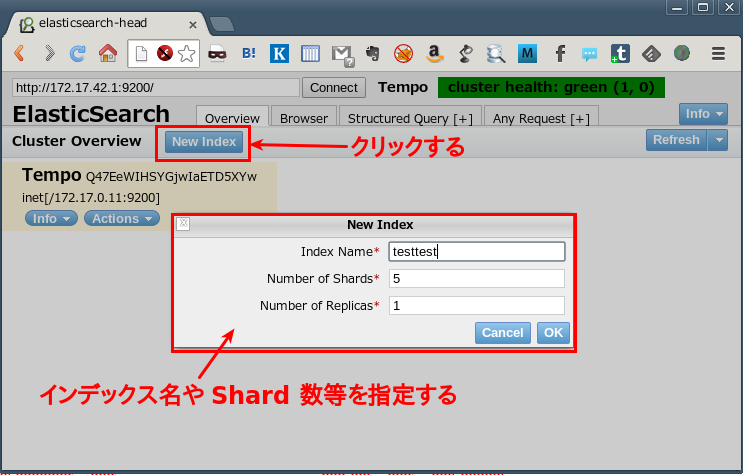Image resolution: width=743 pixels, height=476 pixels.
Task: Click the cluster health green status
Action: tap(551, 88)
